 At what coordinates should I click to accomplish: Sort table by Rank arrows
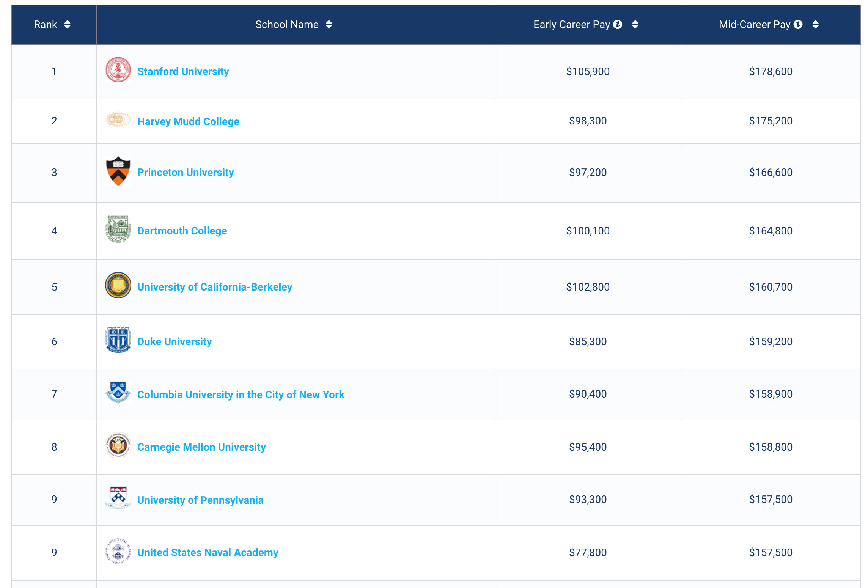click(x=67, y=25)
